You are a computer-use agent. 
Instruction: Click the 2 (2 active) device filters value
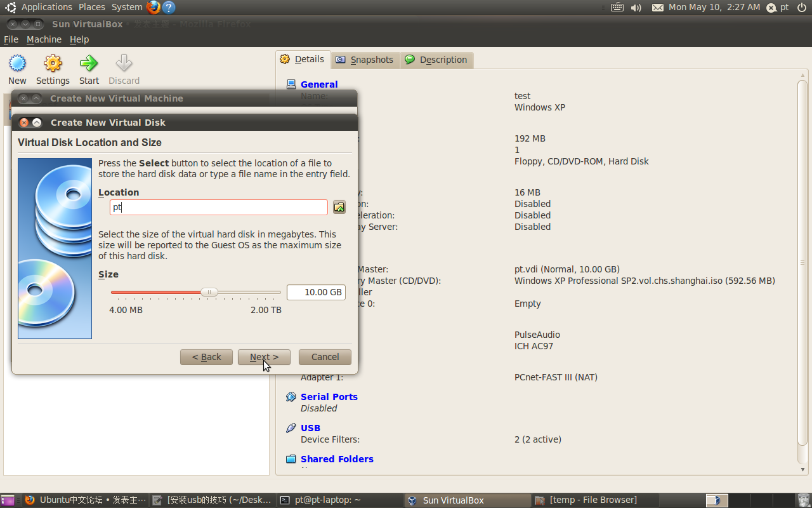click(x=538, y=439)
